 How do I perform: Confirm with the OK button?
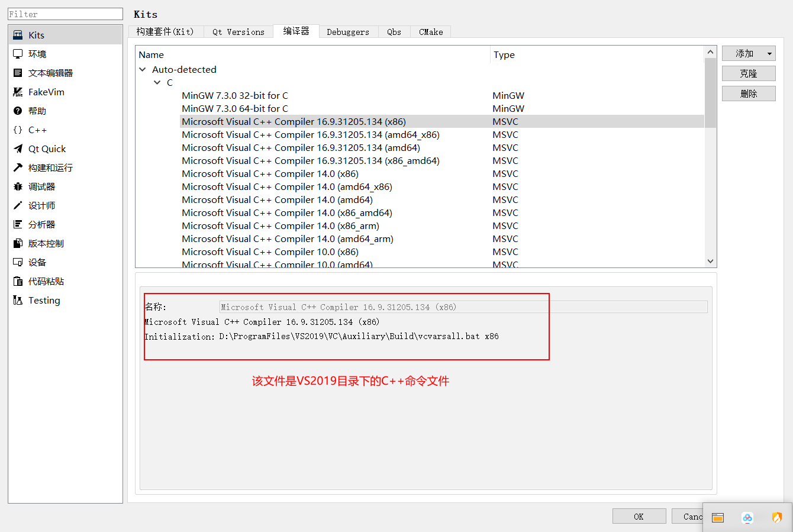tap(639, 516)
